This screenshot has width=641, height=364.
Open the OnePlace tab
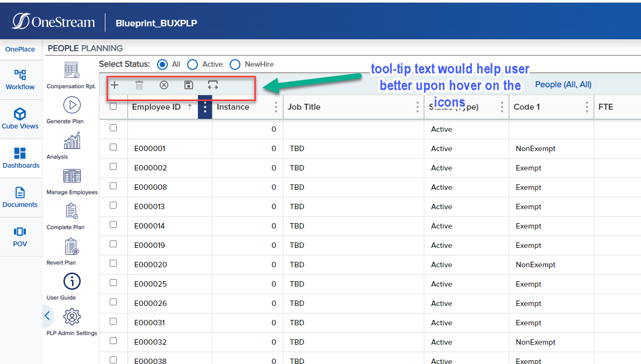click(20, 49)
